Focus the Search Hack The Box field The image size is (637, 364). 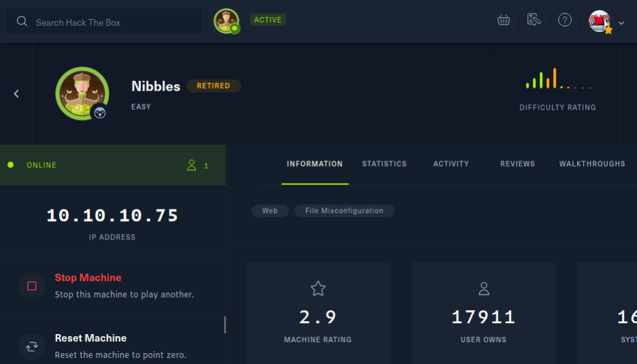(104, 22)
